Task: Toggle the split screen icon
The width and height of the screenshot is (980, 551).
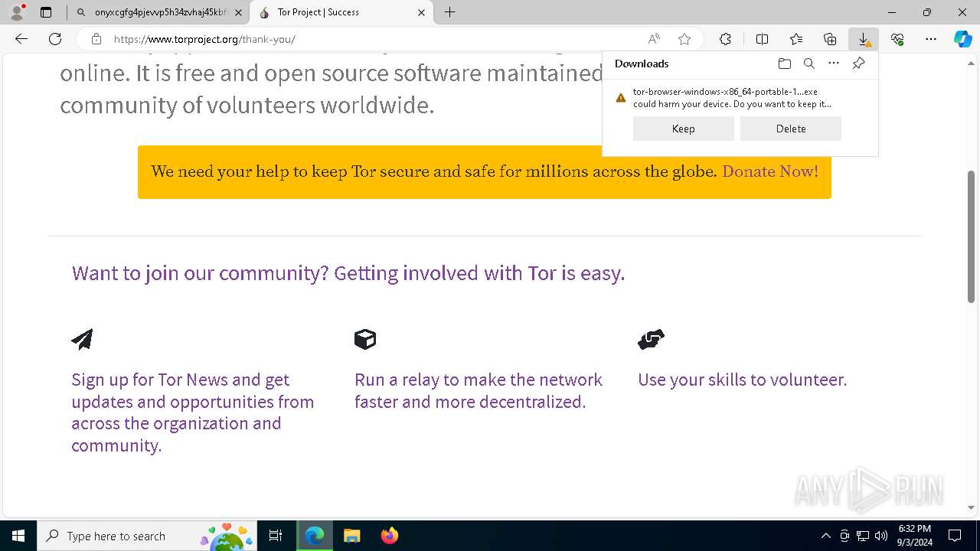Action: pyautogui.click(x=762, y=39)
